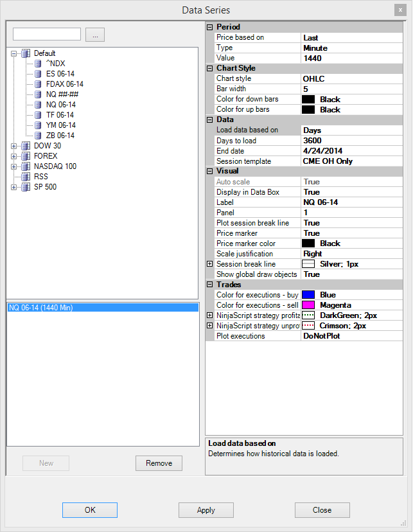
Task: Click the Magenta executions sell swatch
Action: coord(308,305)
